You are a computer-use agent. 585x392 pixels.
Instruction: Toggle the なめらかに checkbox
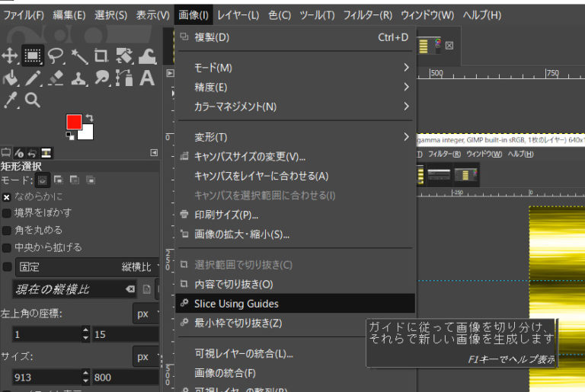7,196
